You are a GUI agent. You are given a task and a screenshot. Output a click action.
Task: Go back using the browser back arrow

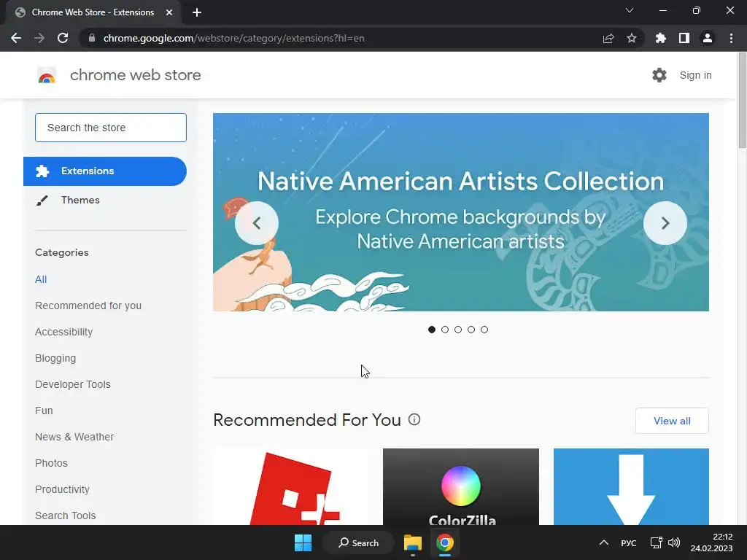16,38
